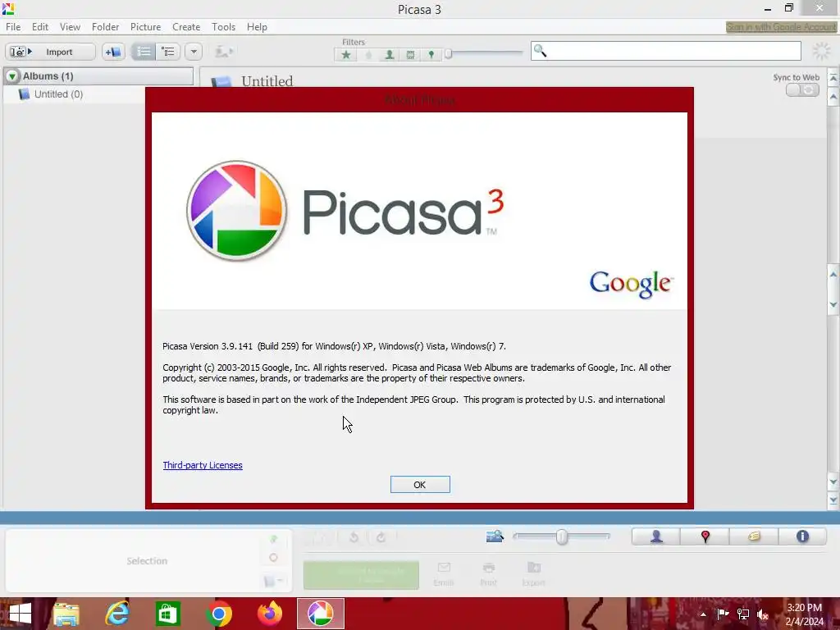
Task: Open Windows Store from taskbar
Action: 167,614
